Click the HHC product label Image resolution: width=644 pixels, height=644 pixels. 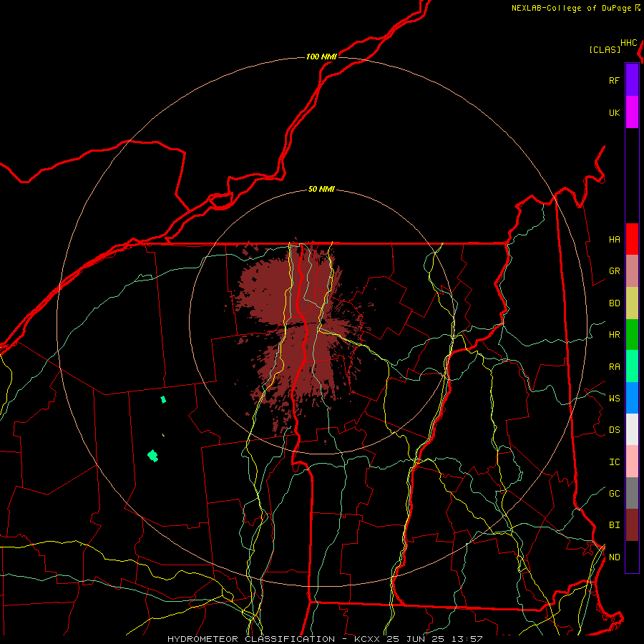[628, 43]
